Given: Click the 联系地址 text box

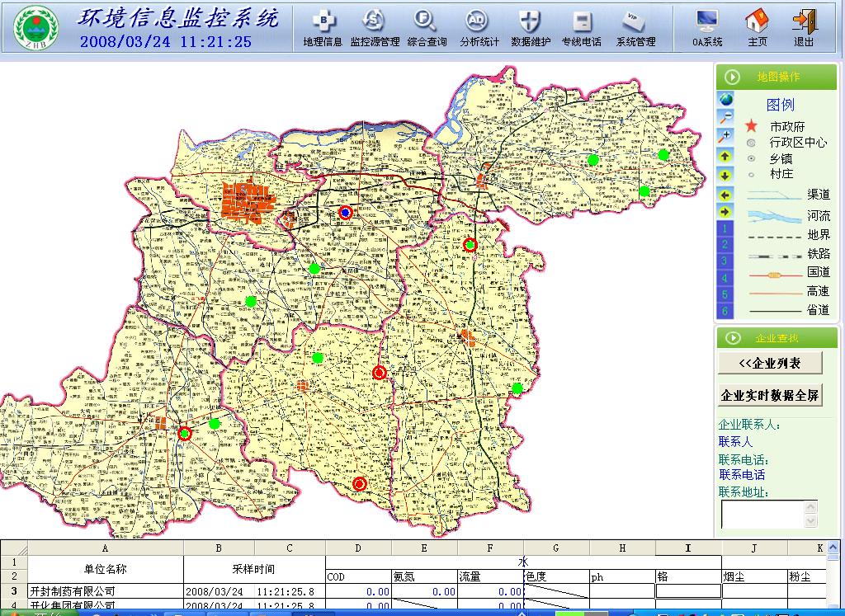Looking at the screenshot, I should [x=762, y=514].
